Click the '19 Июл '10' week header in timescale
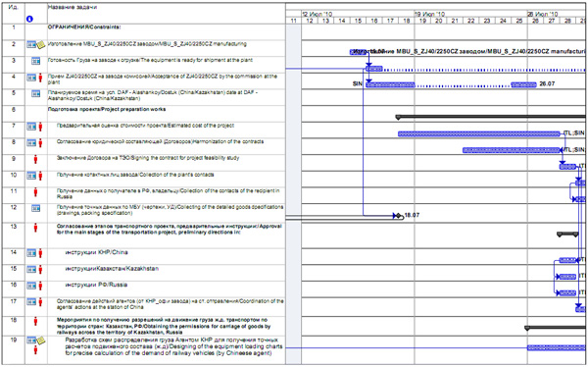Screen dimensions: 588x367 tap(430, 14)
